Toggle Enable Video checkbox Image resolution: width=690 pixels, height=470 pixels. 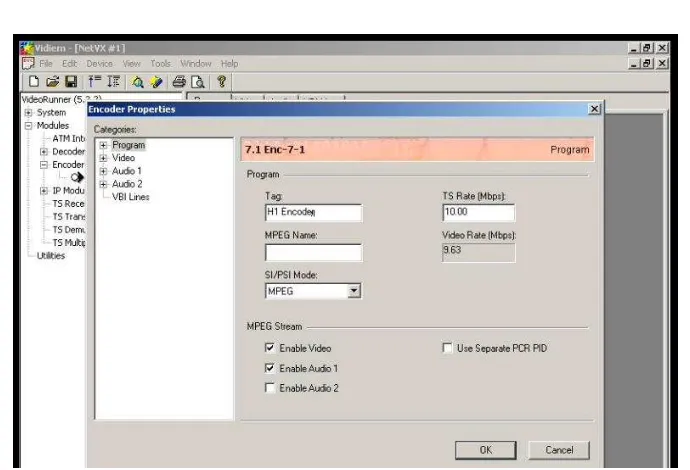click(270, 348)
